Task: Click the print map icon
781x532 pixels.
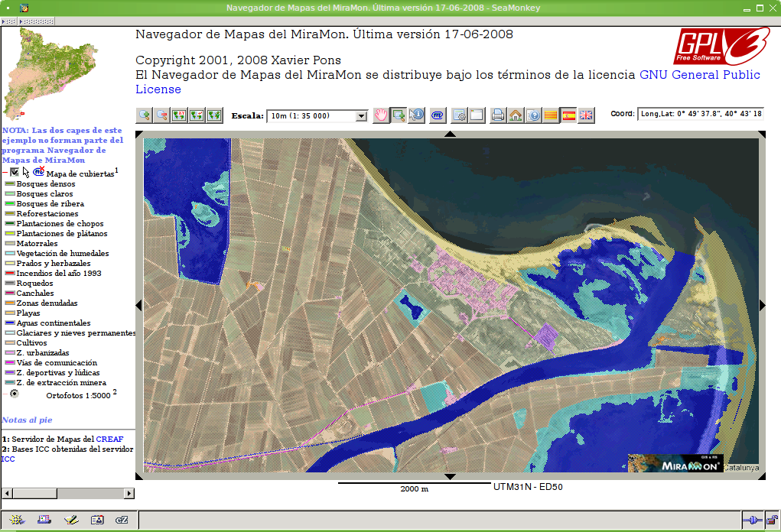Action: coord(498,115)
